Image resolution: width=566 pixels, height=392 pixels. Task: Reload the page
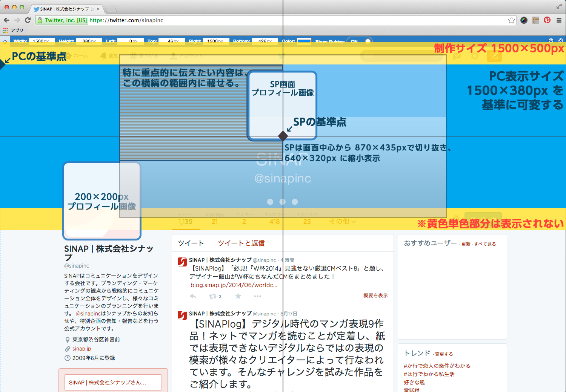pos(28,20)
